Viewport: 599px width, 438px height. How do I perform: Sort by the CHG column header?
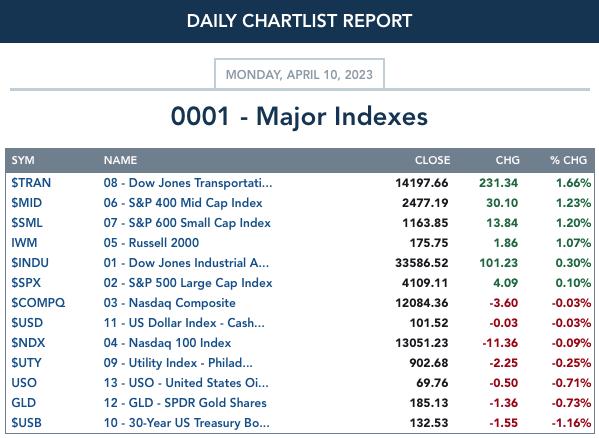click(507, 160)
